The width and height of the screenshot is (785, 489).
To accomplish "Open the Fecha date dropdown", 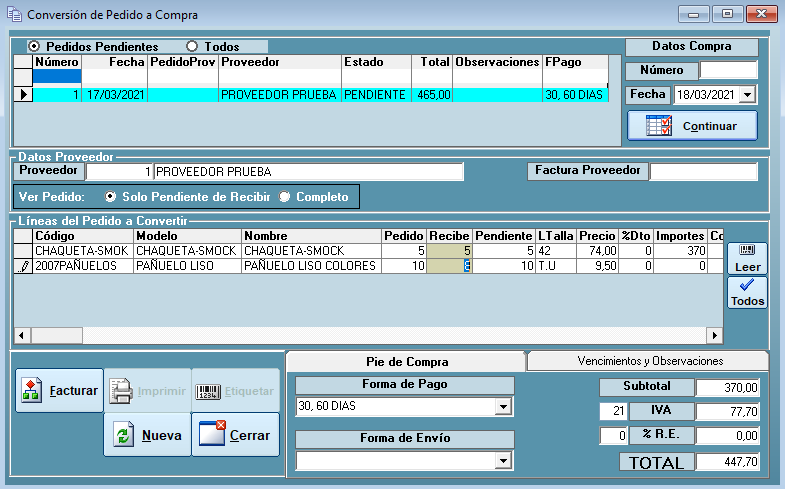I will 747,95.
